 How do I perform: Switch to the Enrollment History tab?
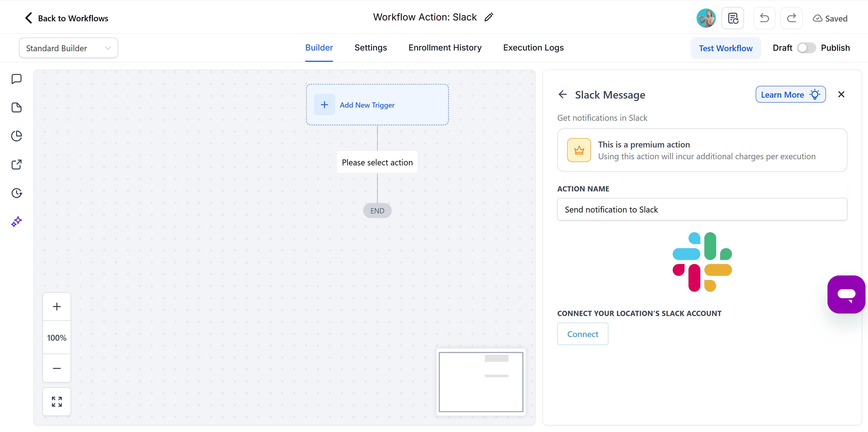point(445,48)
